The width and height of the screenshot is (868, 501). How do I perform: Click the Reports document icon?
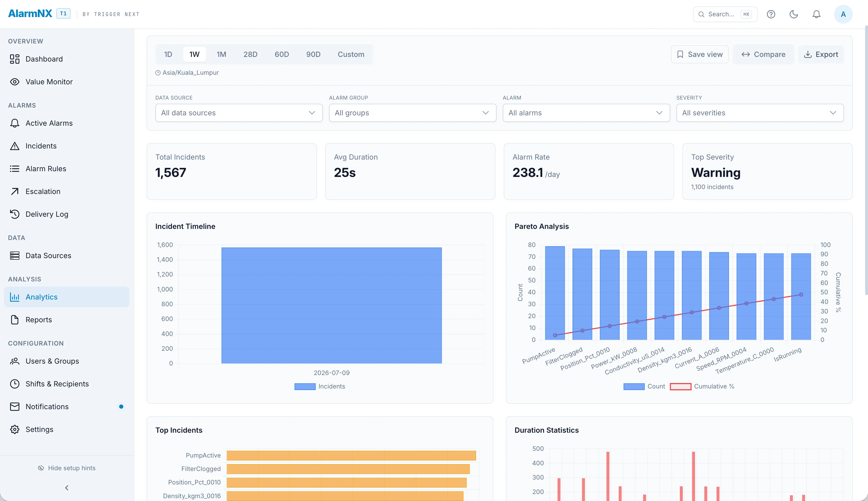pyautogui.click(x=14, y=320)
